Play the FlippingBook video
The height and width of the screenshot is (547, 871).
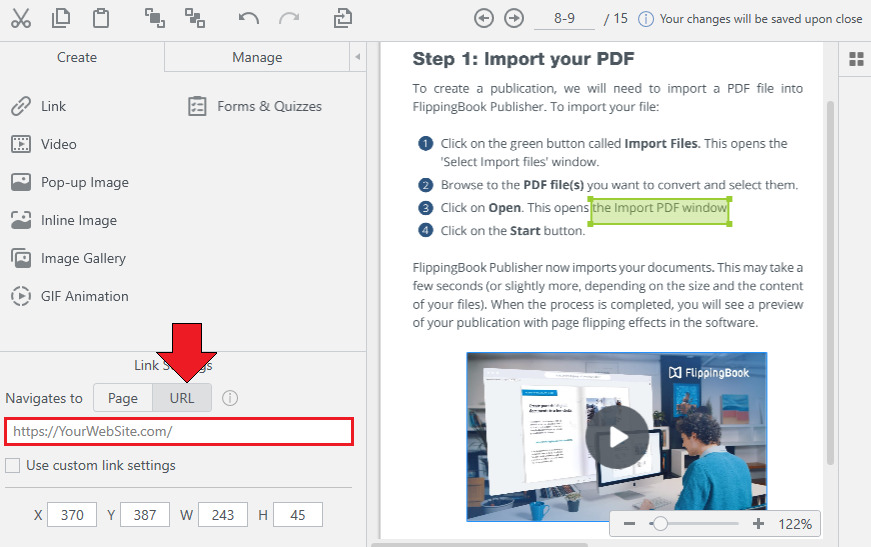coord(617,436)
